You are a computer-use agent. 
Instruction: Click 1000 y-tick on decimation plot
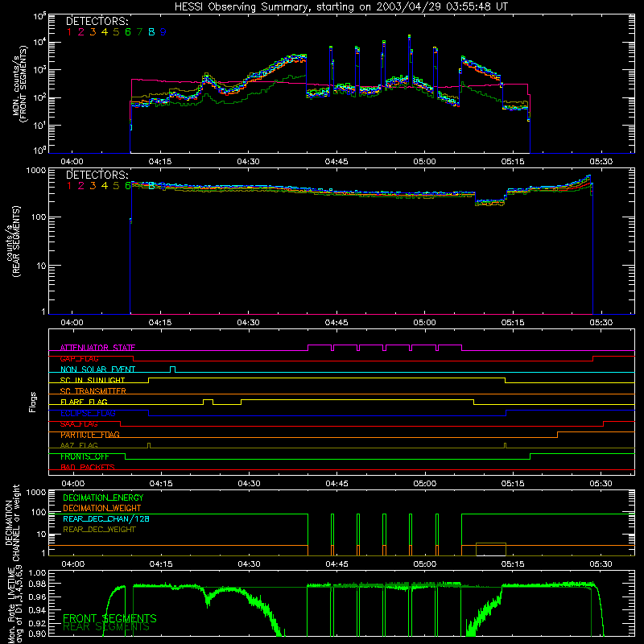(x=36, y=492)
